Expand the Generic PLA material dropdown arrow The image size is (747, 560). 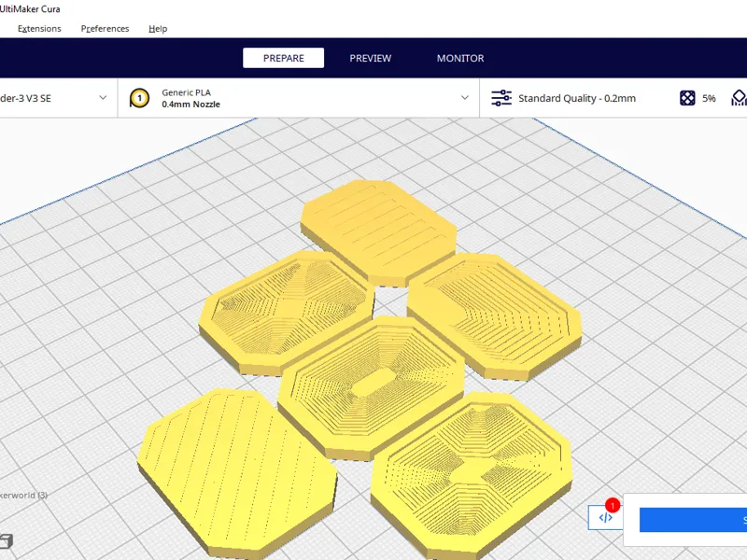click(465, 98)
